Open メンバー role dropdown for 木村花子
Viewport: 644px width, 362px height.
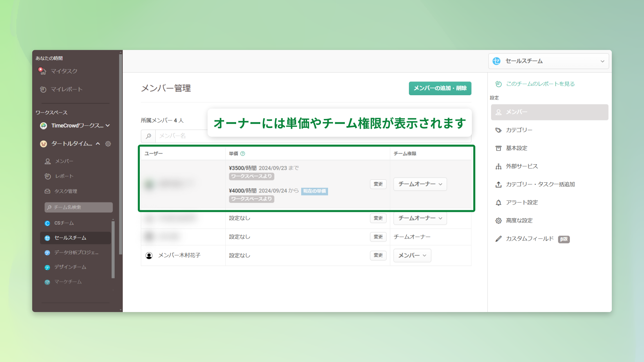tap(412, 255)
